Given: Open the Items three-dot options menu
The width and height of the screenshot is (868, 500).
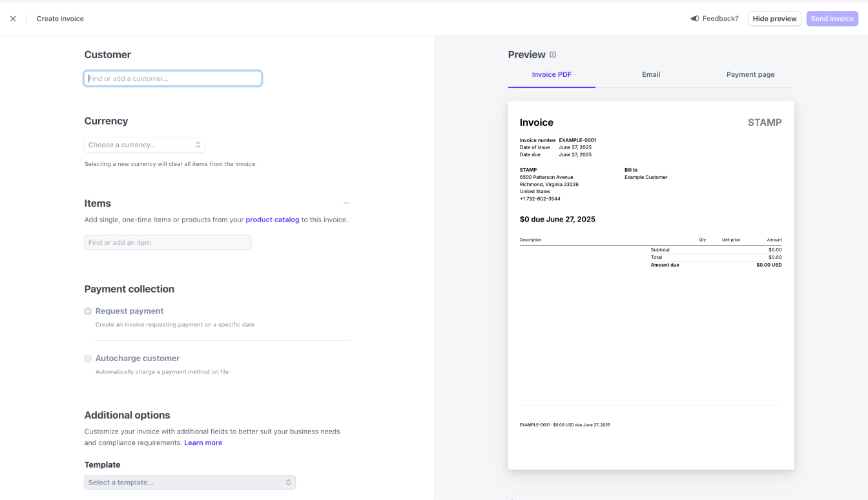Looking at the screenshot, I should (x=346, y=203).
